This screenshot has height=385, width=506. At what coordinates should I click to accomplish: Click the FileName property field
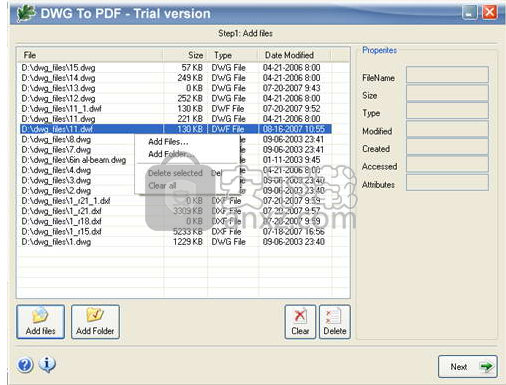[x=447, y=74]
